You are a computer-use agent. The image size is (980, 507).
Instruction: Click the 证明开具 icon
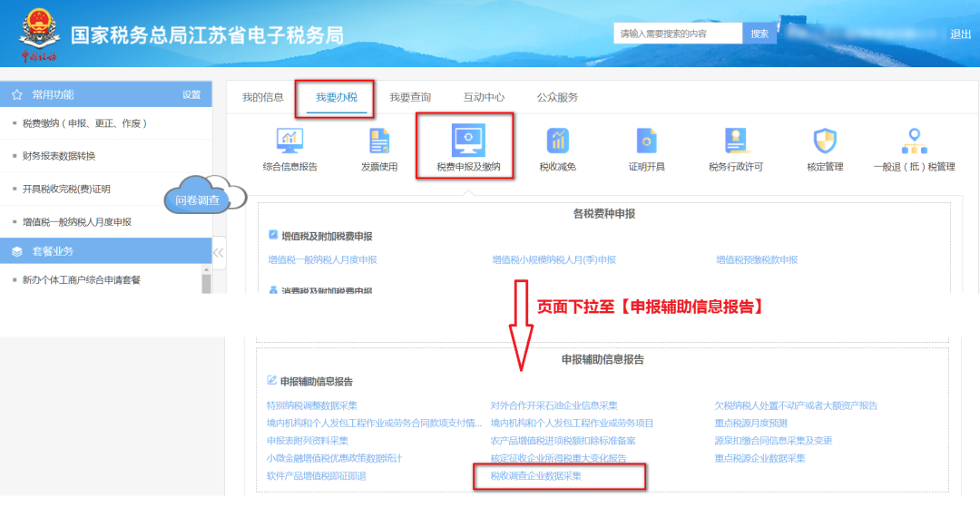tap(646, 141)
